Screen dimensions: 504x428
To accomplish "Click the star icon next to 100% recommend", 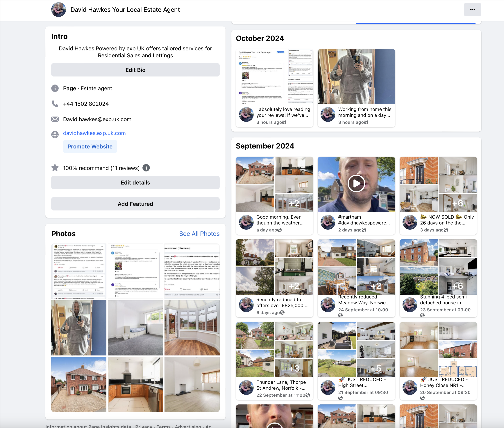I will 55,168.
